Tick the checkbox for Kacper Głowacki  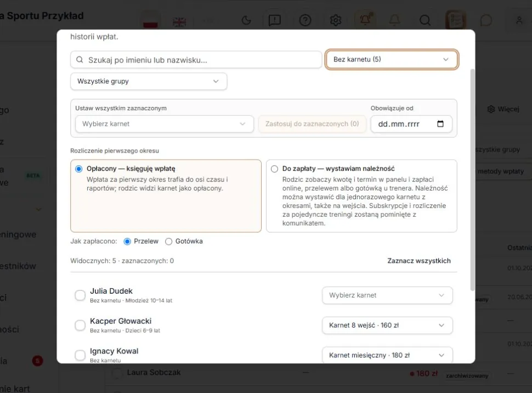(80, 325)
